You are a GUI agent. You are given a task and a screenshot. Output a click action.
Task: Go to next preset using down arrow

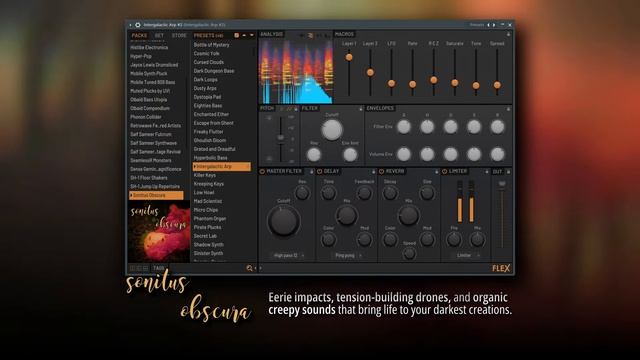[251, 36]
